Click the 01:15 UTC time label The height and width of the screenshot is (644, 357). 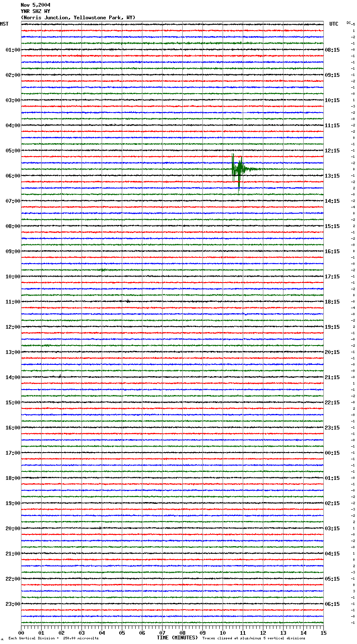[332, 478]
